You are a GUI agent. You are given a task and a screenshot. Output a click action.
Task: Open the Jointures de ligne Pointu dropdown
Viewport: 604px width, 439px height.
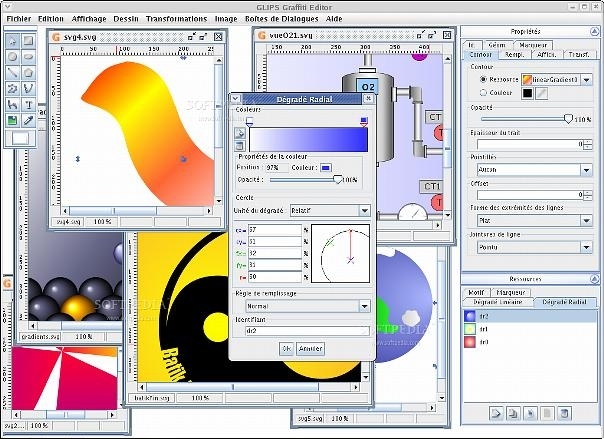pos(586,247)
